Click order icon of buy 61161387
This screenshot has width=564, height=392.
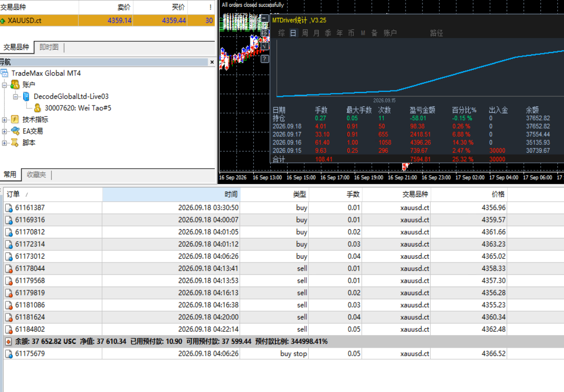tap(9, 208)
